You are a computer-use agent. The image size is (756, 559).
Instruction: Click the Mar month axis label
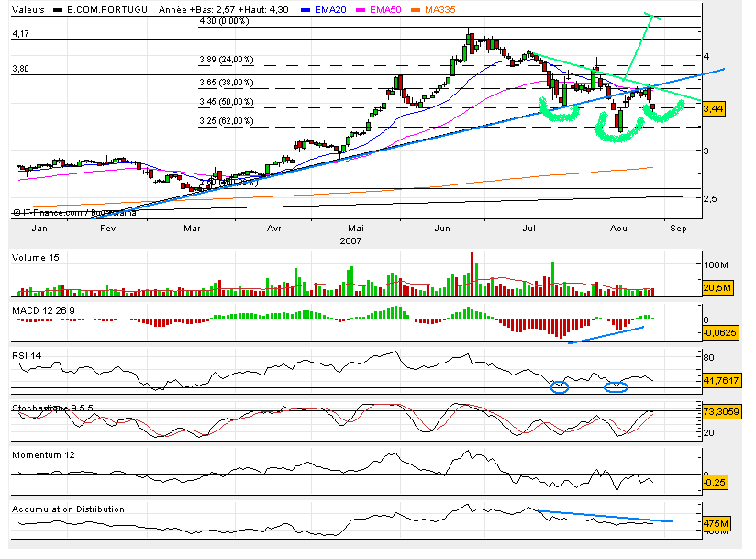(192, 229)
